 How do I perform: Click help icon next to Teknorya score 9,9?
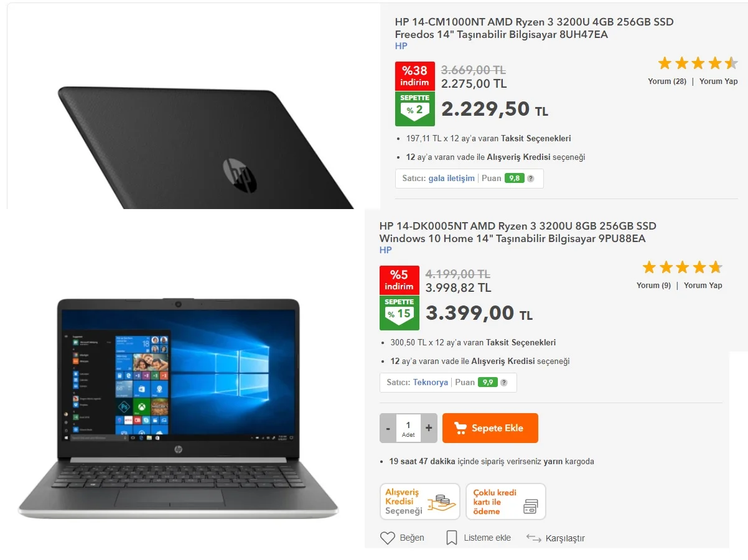(x=503, y=383)
